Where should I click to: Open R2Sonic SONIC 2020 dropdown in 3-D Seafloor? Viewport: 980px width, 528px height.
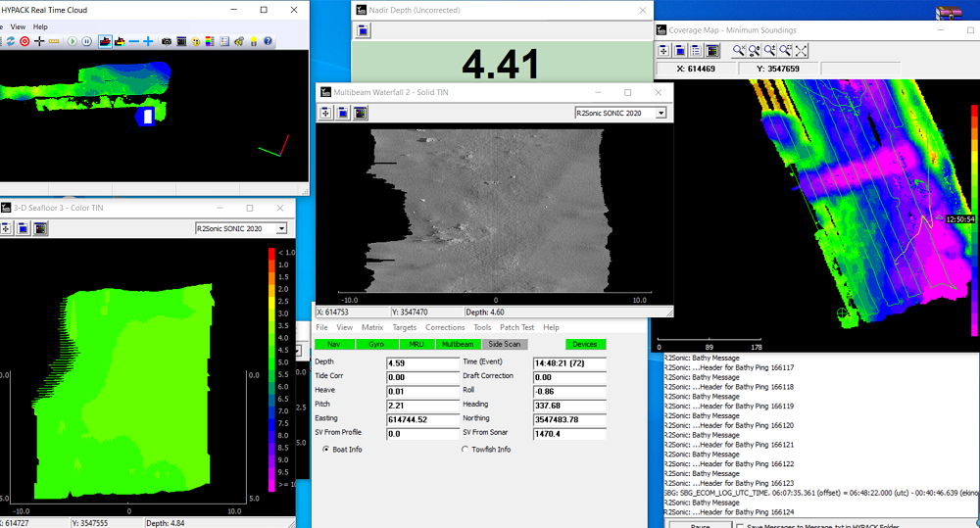coord(282,228)
